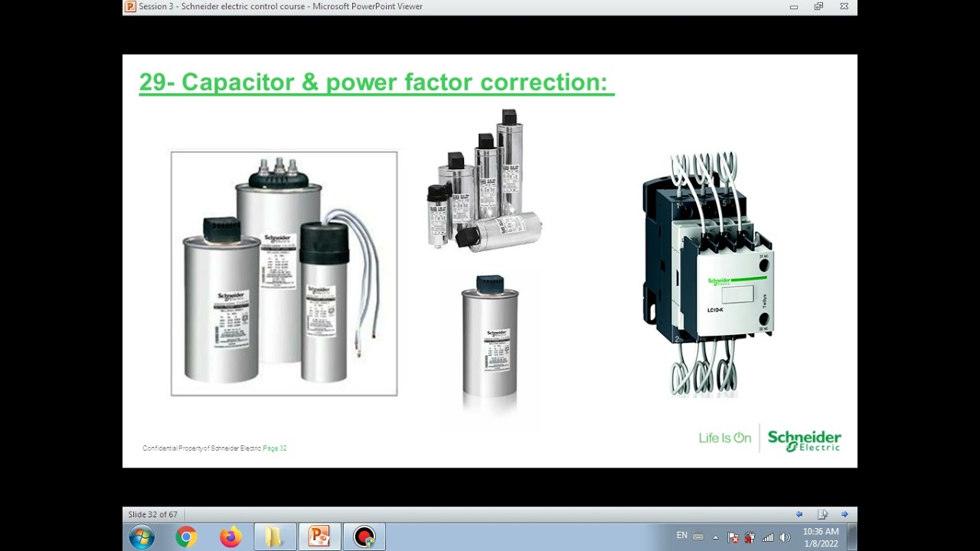Open the File Explorer folder icon

coord(275,537)
